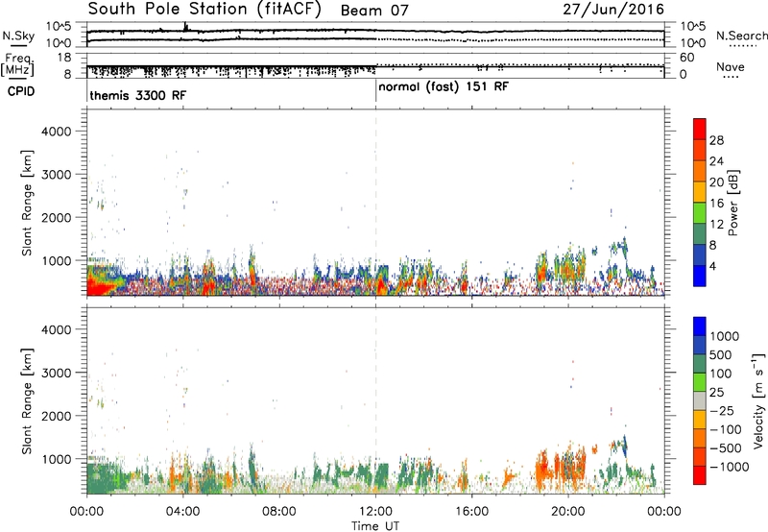Click the sky noise spike near 04:00

[185, 26]
